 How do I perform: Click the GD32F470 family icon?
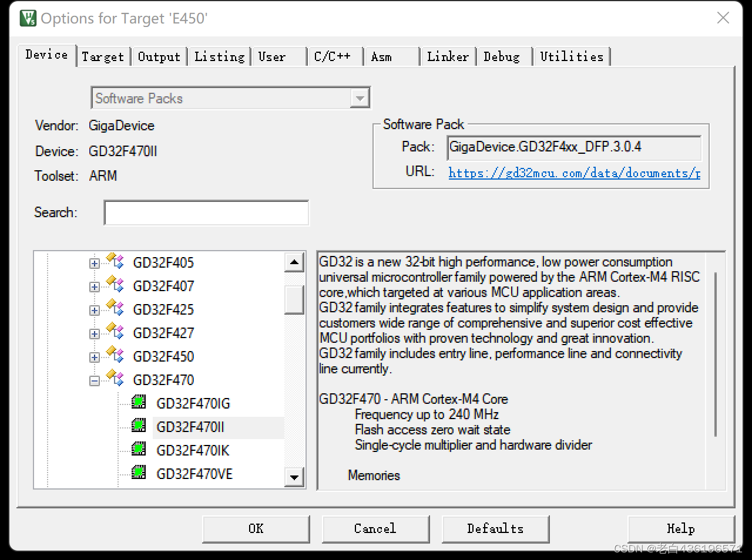(116, 379)
